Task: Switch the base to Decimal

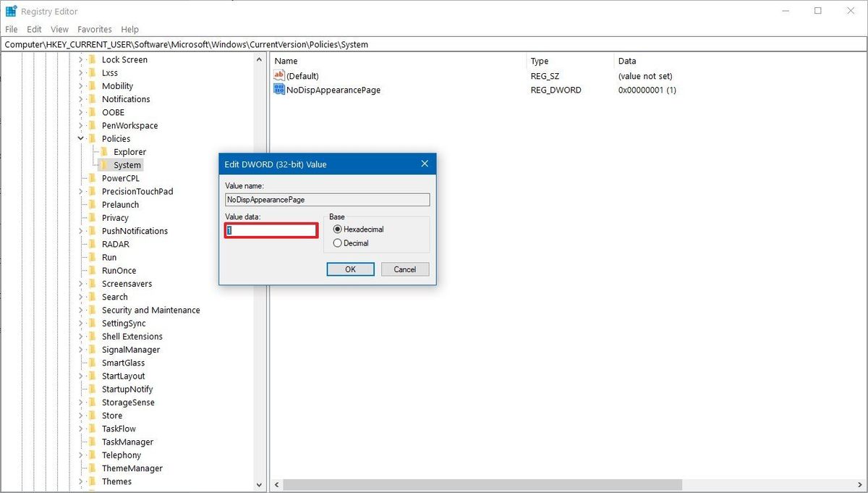Action: click(x=339, y=243)
